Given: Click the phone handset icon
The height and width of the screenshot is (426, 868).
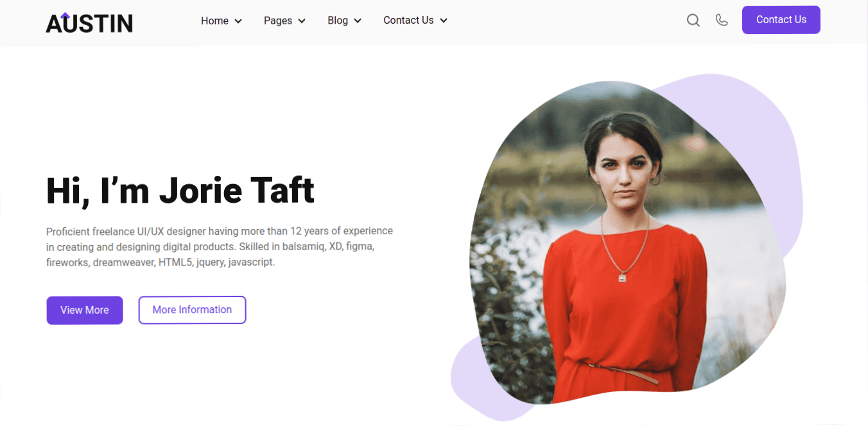Looking at the screenshot, I should click(x=722, y=20).
